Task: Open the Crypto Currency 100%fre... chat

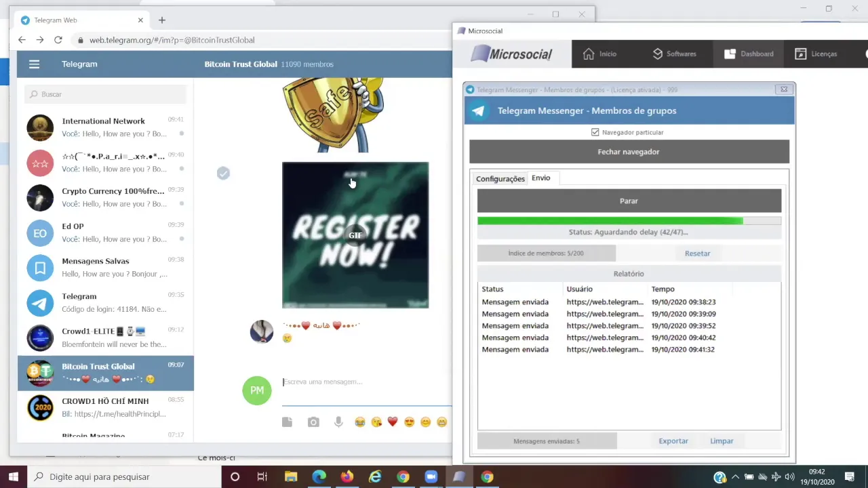Action: coord(106,198)
